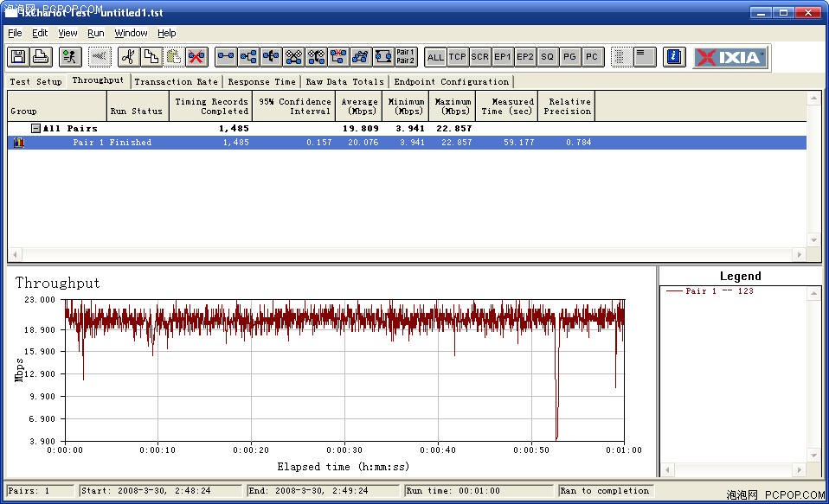
Task: Select the SCR grouping button
Action: pyautogui.click(x=480, y=57)
